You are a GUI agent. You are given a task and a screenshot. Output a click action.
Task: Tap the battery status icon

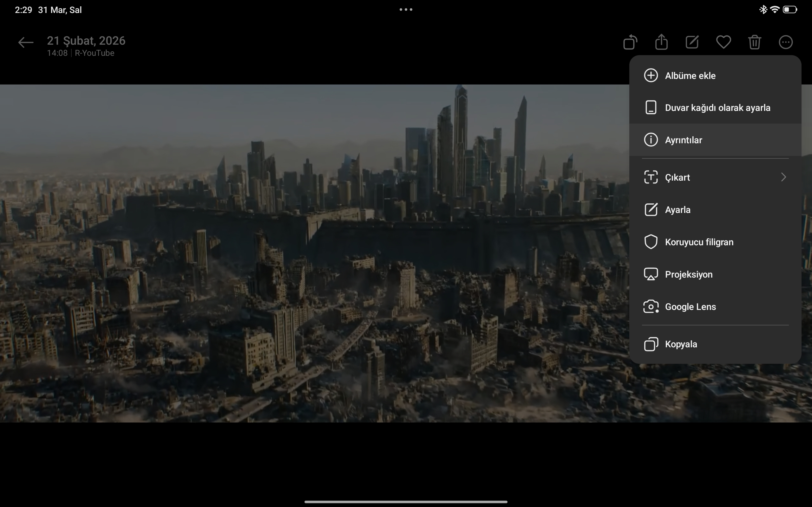[x=790, y=10]
